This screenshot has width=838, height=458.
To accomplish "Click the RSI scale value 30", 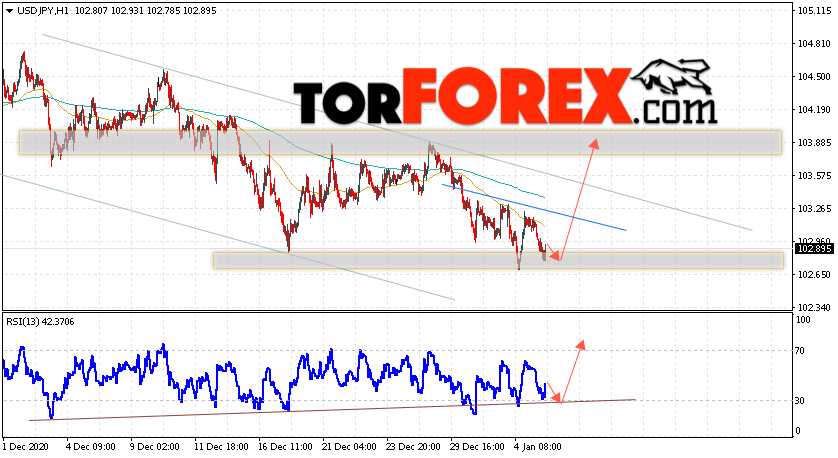I will (x=800, y=401).
